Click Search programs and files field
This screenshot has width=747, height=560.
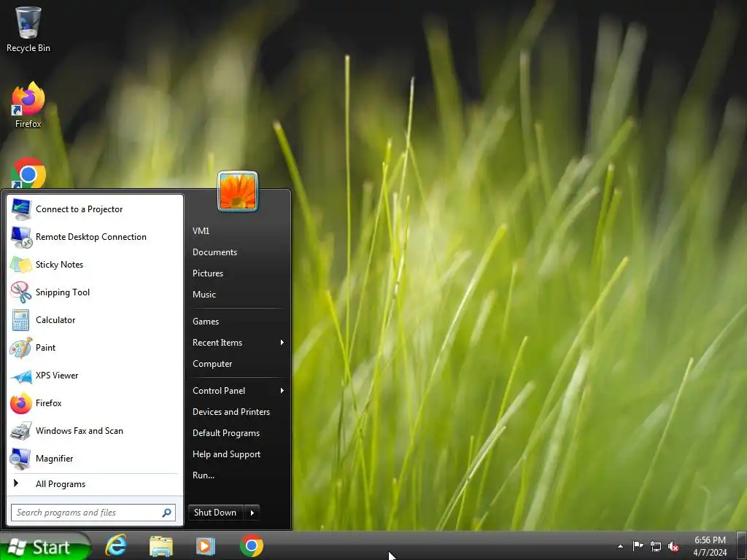pyautogui.click(x=93, y=513)
